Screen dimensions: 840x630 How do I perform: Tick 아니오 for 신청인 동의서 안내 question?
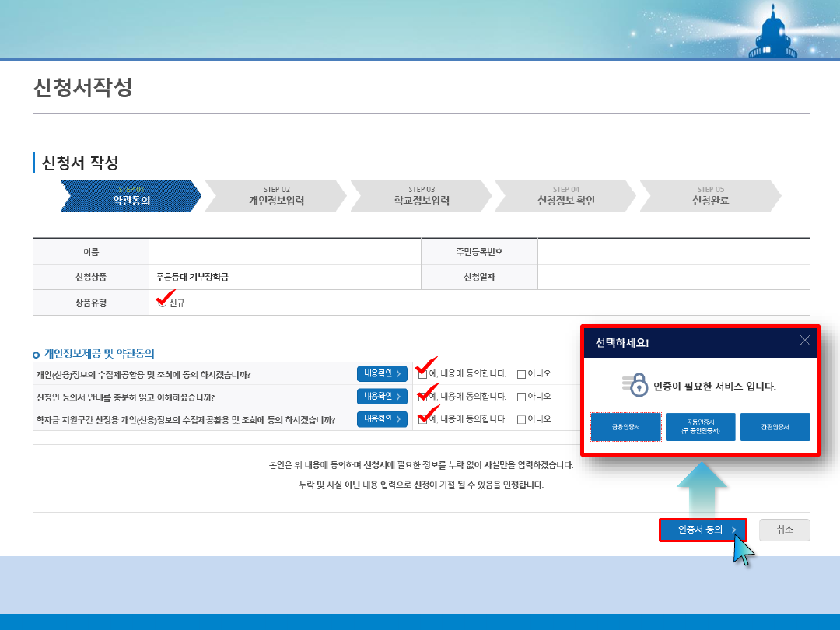(521, 397)
